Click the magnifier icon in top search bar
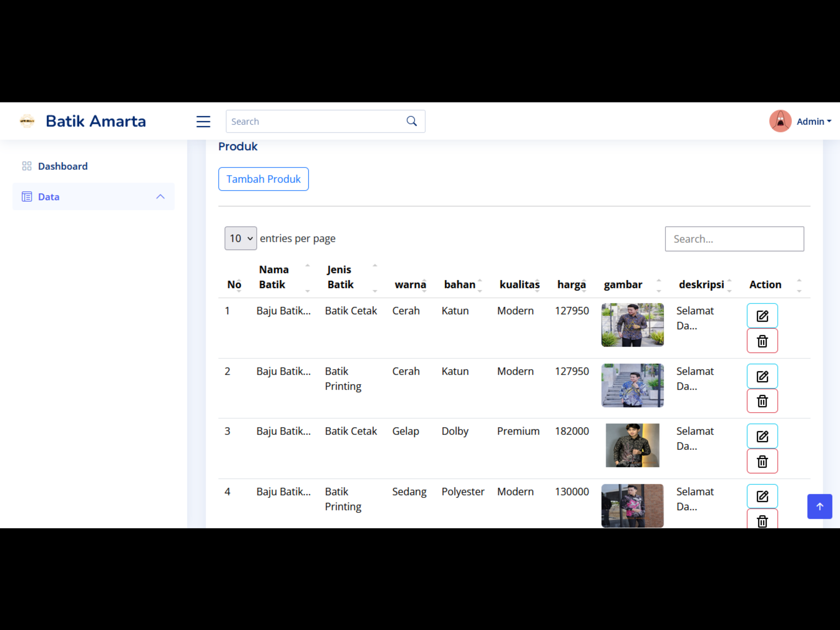The height and width of the screenshot is (630, 840). [x=412, y=121]
